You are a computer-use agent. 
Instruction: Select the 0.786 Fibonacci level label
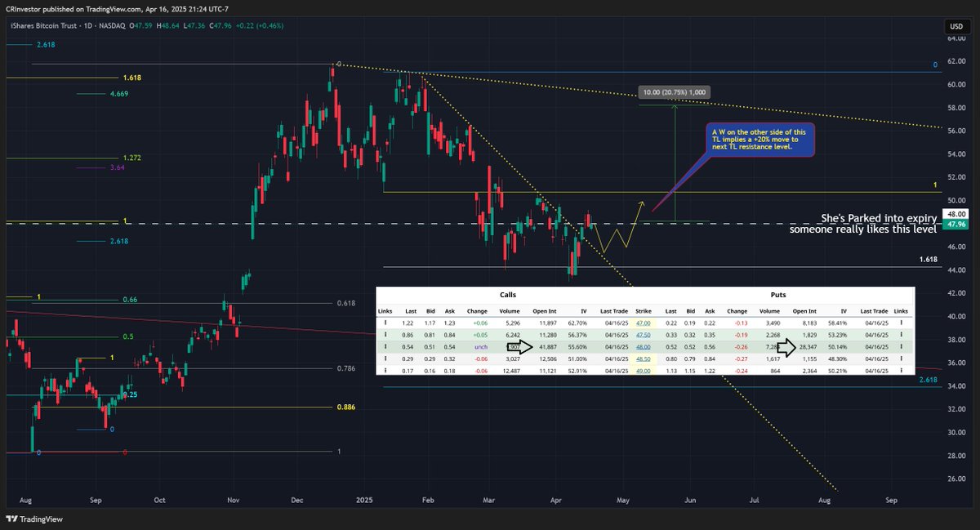pos(345,368)
